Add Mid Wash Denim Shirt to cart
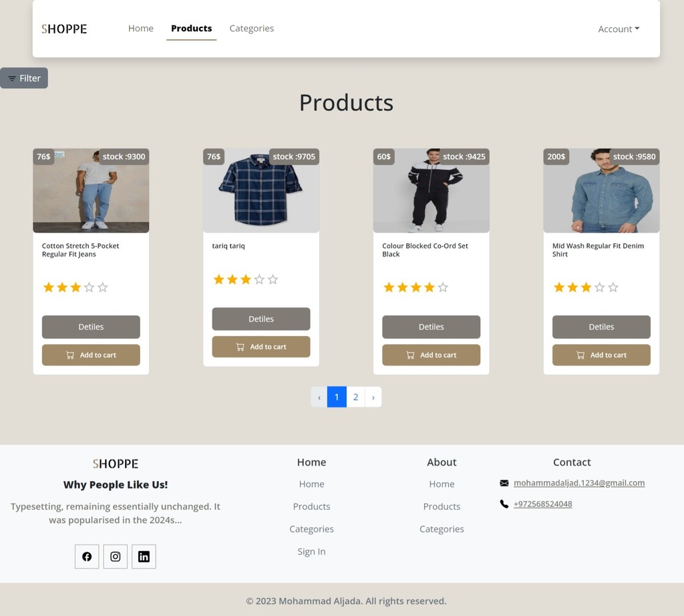The width and height of the screenshot is (684, 616). (601, 355)
